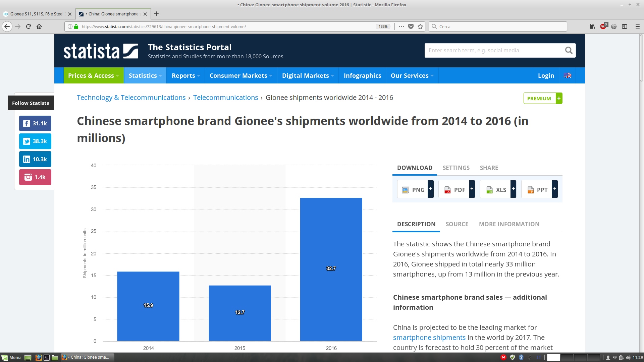Show desktop using the taskbar icon
The width and height of the screenshot is (644, 362).
(28, 357)
